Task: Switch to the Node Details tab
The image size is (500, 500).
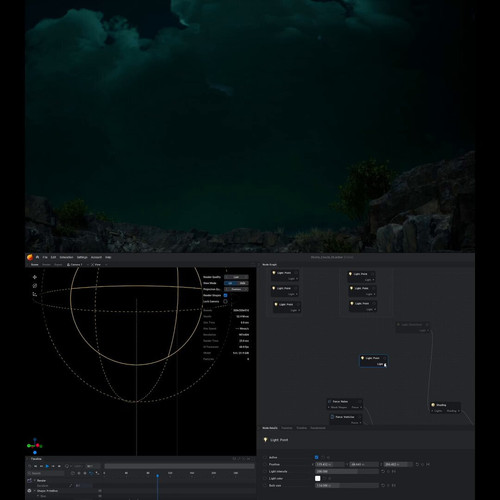Action: pyautogui.click(x=270, y=428)
